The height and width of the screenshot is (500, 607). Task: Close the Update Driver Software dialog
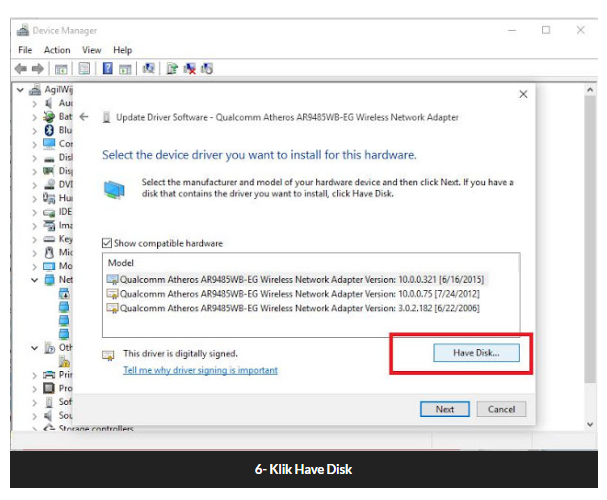pyautogui.click(x=523, y=94)
